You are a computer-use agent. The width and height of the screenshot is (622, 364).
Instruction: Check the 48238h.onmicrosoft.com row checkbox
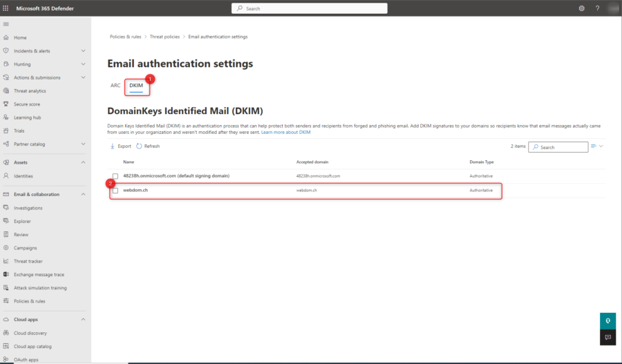point(115,176)
